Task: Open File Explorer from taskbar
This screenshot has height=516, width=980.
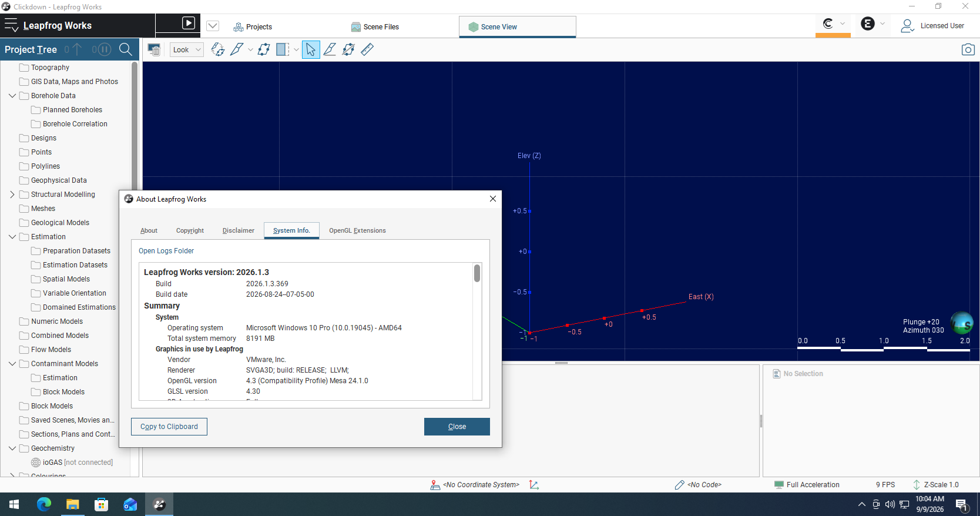Action: pyautogui.click(x=72, y=504)
